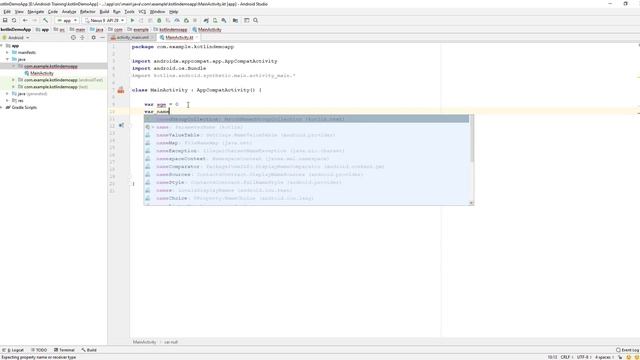Open the Edit menu
Viewport: 640px width, 360px height.
point(7,12)
